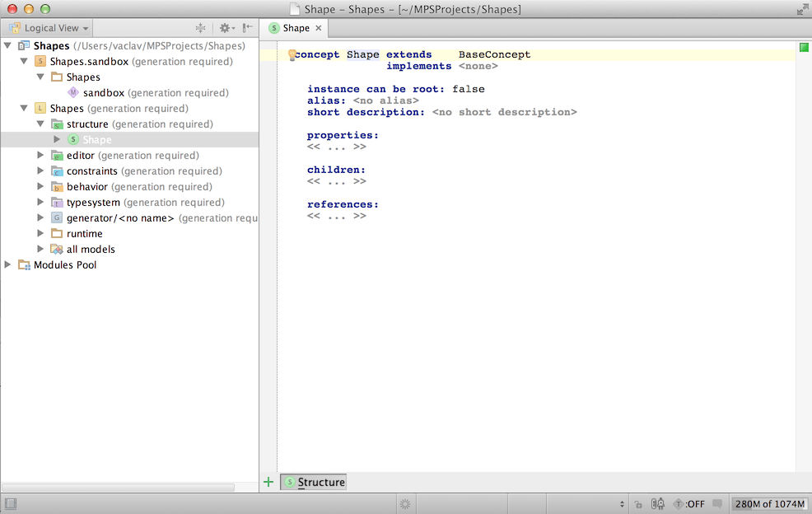Collapse the Shapes.sandbox module
The image size is (812, 514).
[x=24, y=62]
